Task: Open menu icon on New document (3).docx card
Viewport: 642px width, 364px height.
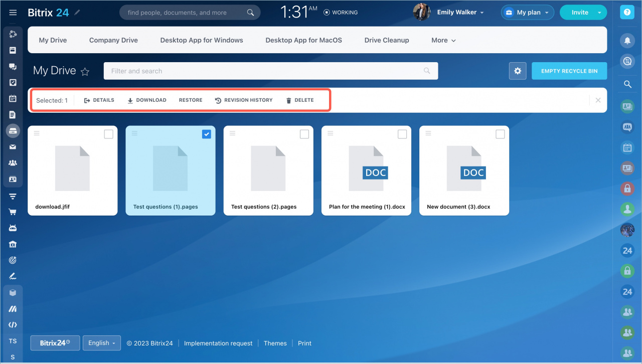Action: [x=428, y=133]
